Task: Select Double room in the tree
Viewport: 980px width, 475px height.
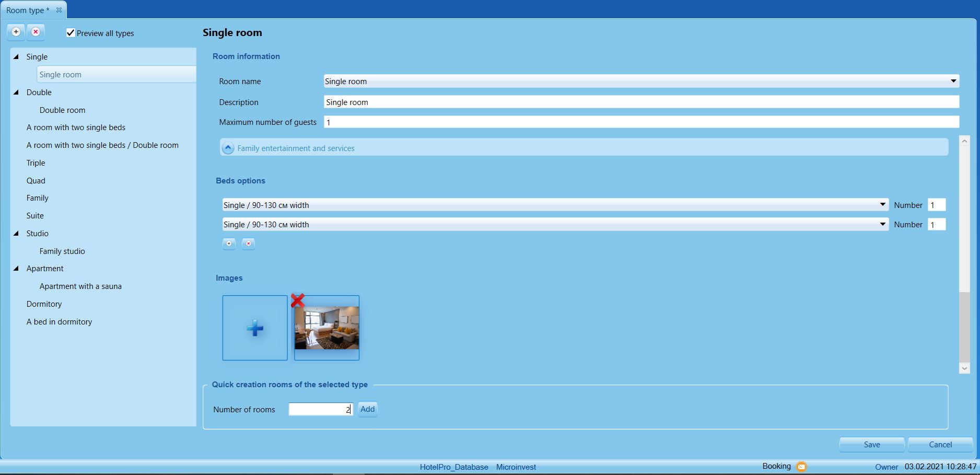Action: pos(62,110)
